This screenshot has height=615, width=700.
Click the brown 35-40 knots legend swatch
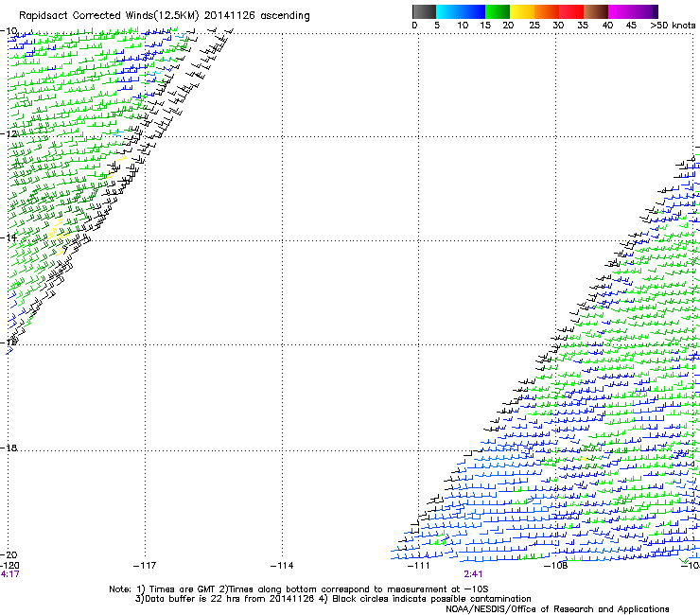[596, 11]
